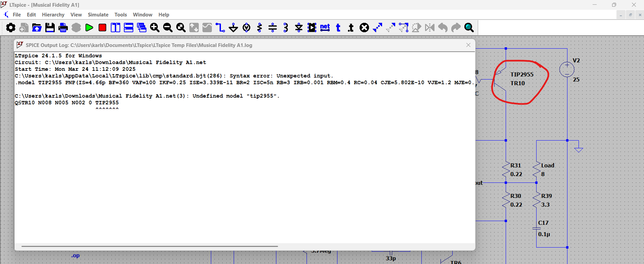
Task: Close the SPICE Output Log window
Action: 468,45
